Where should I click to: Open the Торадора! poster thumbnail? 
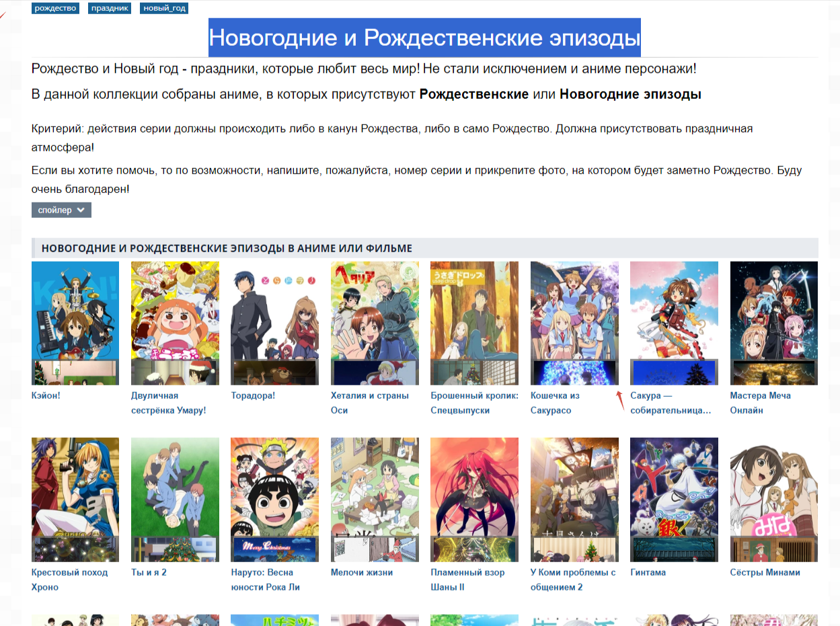pos(274,323)
